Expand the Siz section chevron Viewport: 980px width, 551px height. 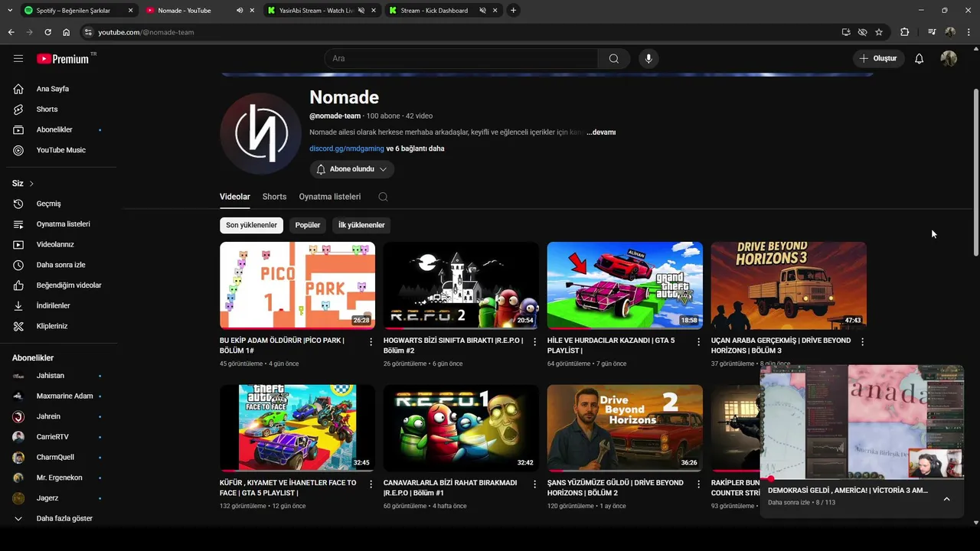[31, 184]
